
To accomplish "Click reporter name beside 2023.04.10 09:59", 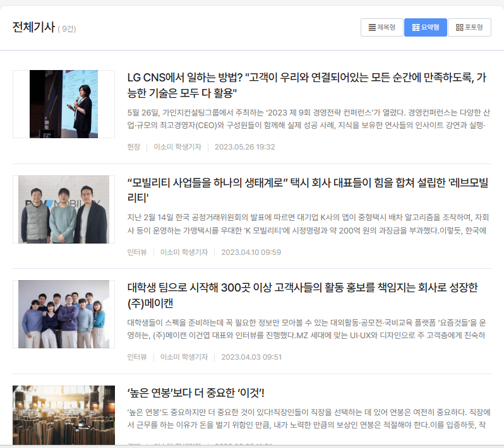I will pyautogui.click(x=184, y=252).
